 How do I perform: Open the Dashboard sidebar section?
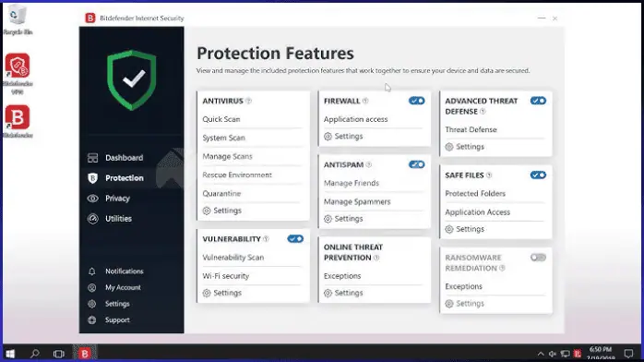click(x=124, y=158)
